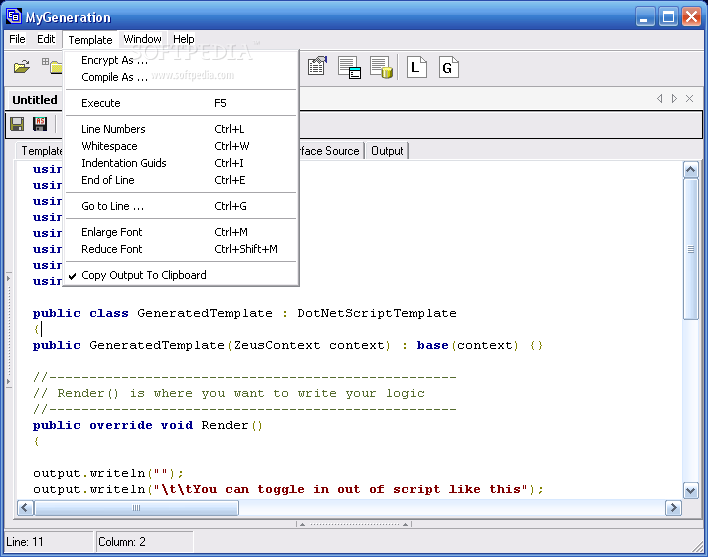Click the open folder icon in toolbar
This screenshot has height=557, width=708.
point(22,67)
